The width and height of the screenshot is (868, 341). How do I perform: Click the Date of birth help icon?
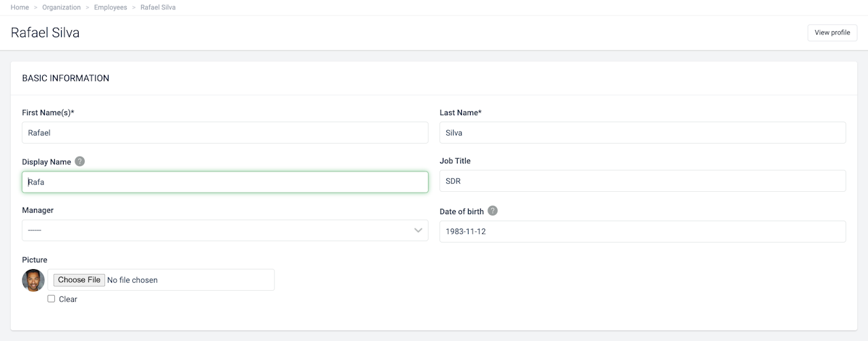click(492, 211)
